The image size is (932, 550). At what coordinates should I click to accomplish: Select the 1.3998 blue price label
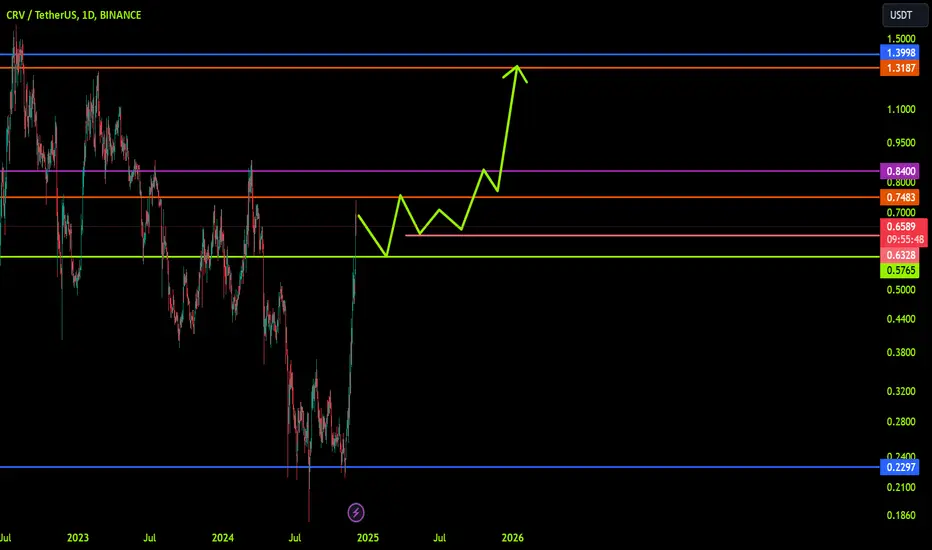point(900,53)
